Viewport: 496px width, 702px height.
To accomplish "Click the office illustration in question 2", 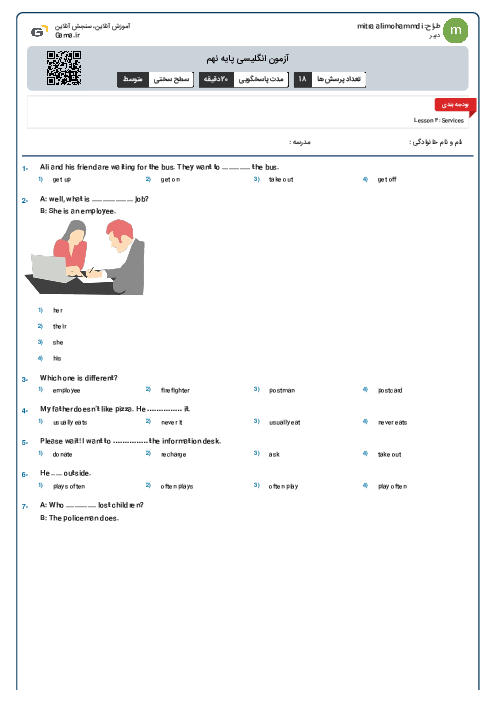I will click(85, 257).
